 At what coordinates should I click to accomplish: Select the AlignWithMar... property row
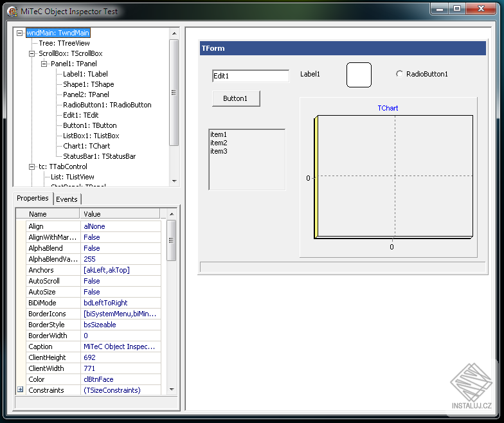93,237
